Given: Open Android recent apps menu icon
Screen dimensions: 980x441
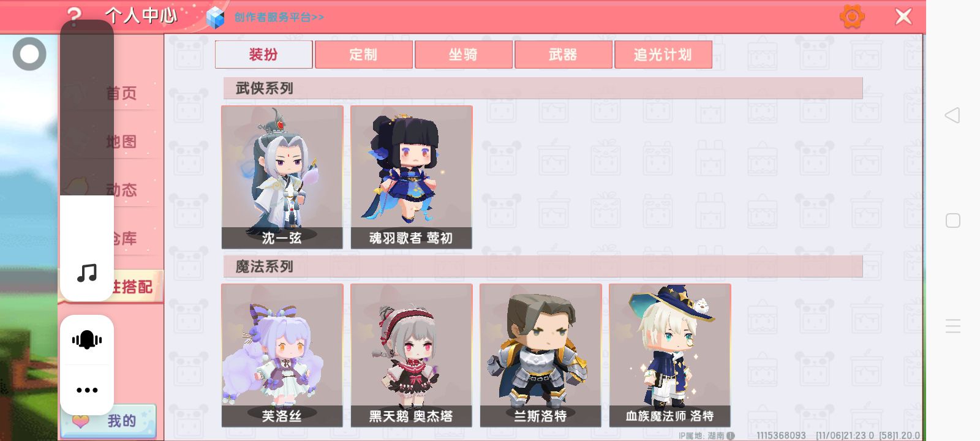Looking at the screenshot, I should click(953, 326).
